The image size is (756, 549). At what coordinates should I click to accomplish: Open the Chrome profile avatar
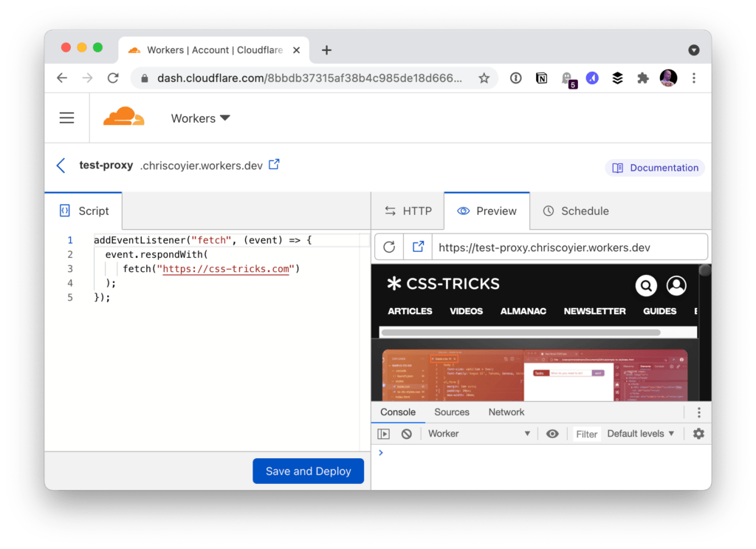pos(668,78)
